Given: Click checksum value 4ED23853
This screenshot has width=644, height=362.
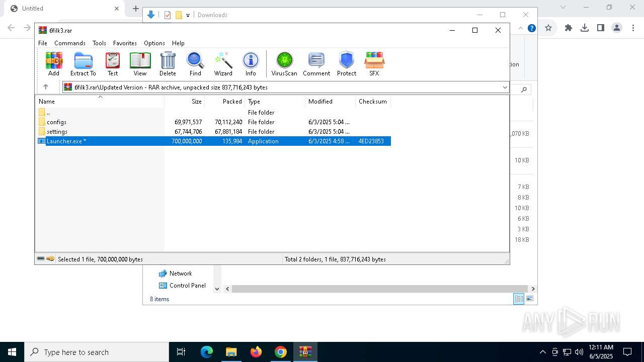Looking at the screenshot, I should click(371, 141).
